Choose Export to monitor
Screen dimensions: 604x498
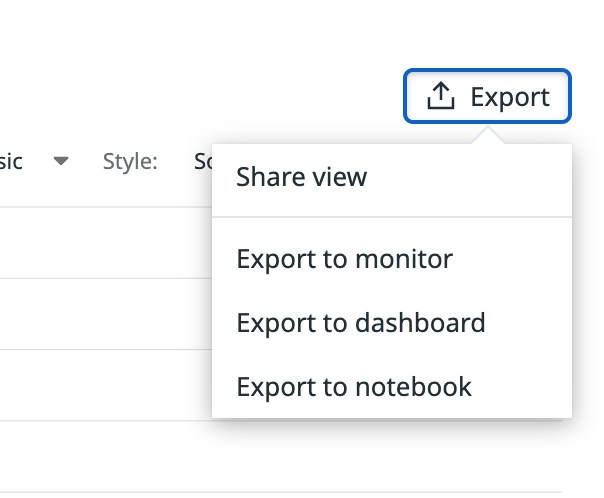[x=392, y=259]
